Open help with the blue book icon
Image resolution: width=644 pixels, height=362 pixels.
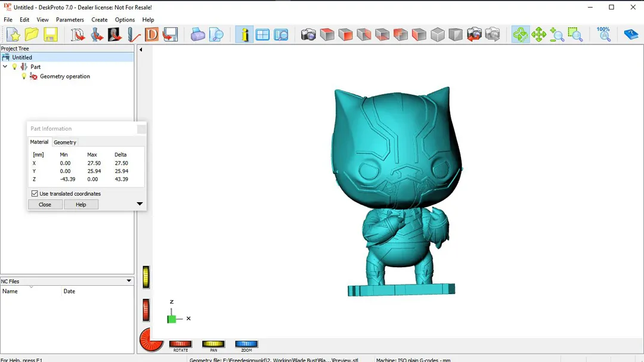[630, 35]
